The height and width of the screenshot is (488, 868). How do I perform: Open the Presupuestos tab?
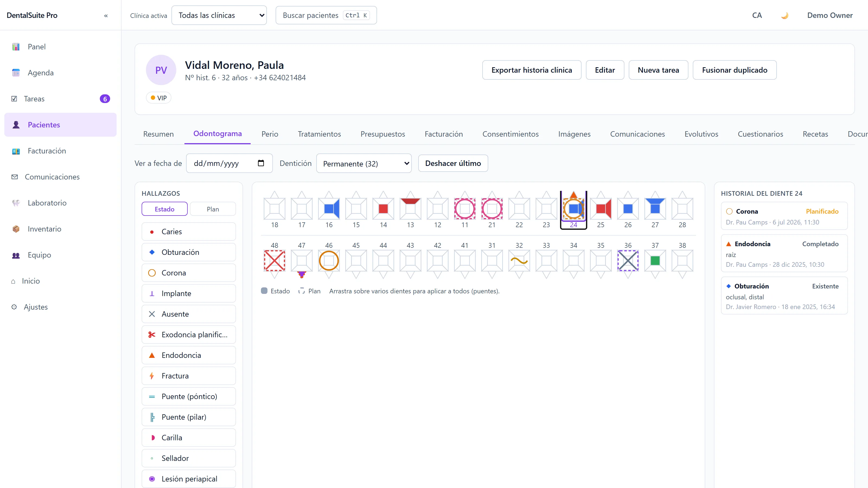pos(383,134)
